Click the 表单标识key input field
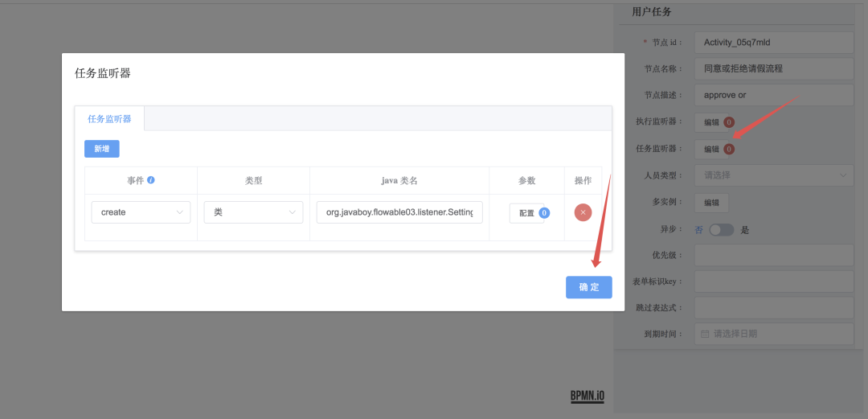The height and width of the screenshot is (419, 868). tap(774, 281)
